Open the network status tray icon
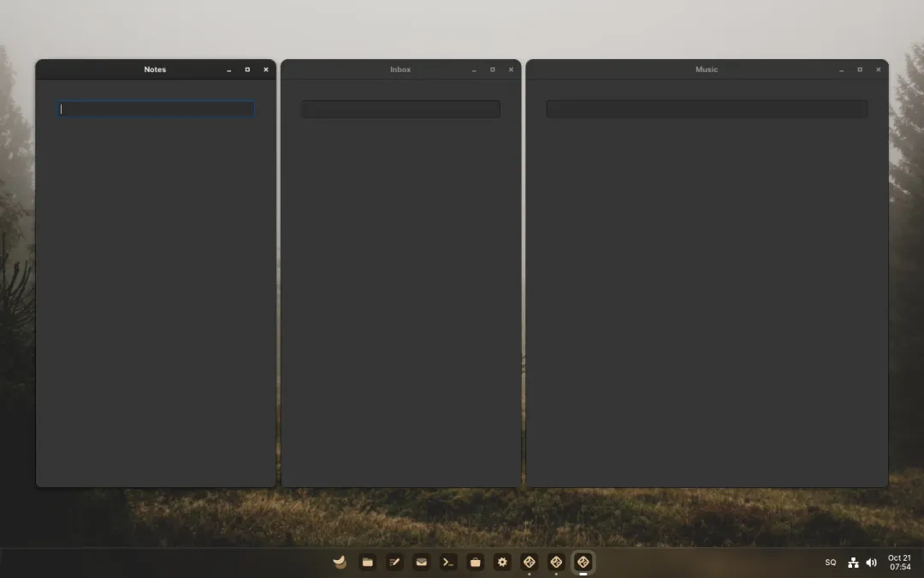This screenshot has width=924, height=578. (853, 563)
